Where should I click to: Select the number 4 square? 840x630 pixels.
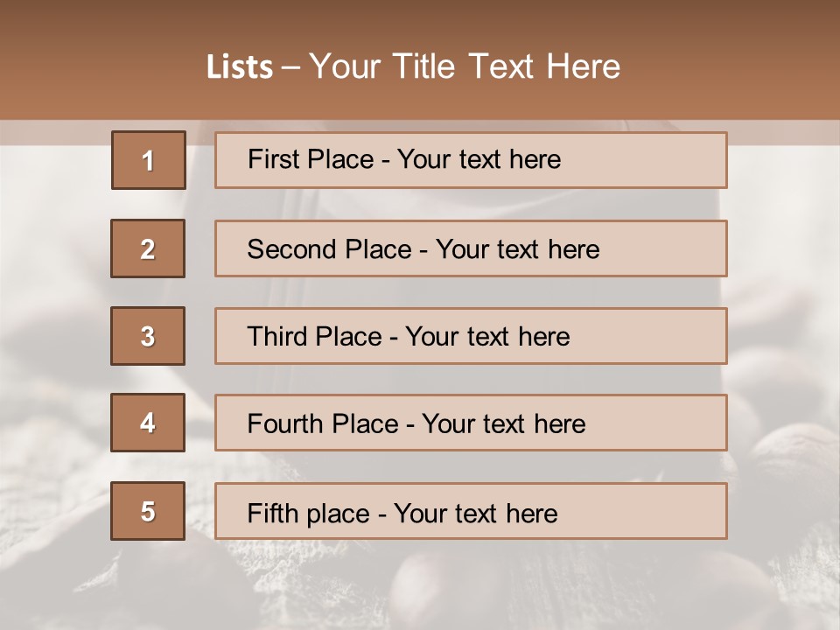click(149, 423)
